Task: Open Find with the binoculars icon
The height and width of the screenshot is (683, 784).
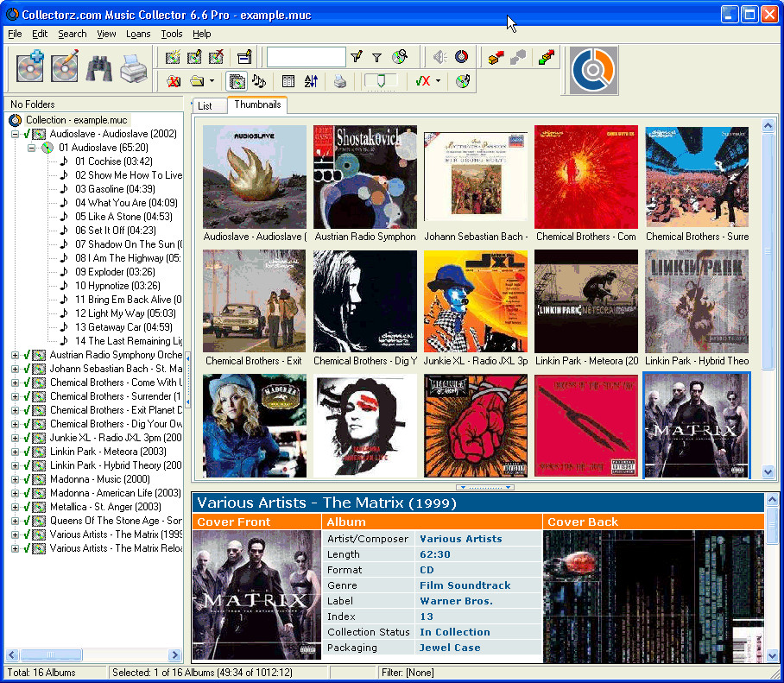Action: [x=99, y=67]
